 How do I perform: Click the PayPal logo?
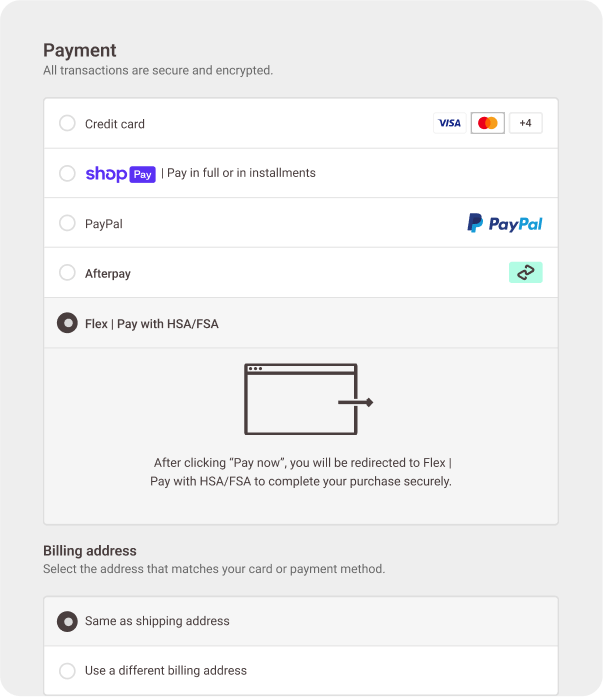tap(505, 223)
